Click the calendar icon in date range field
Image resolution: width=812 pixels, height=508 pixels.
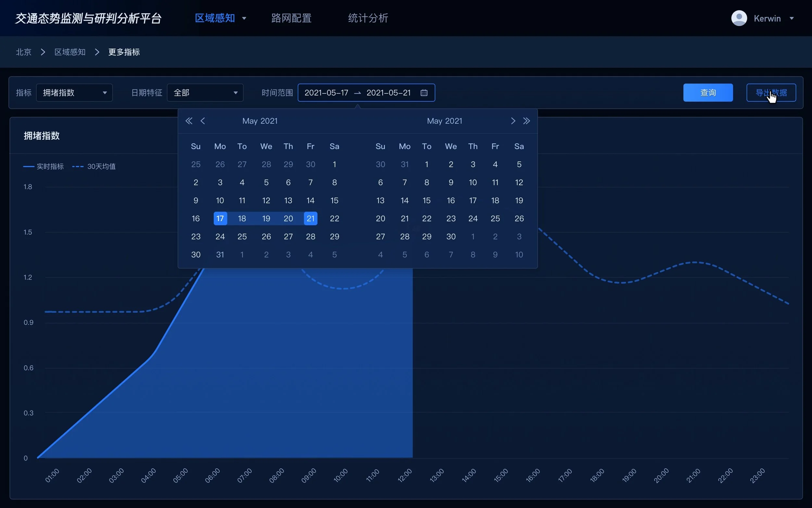(424, 93)
